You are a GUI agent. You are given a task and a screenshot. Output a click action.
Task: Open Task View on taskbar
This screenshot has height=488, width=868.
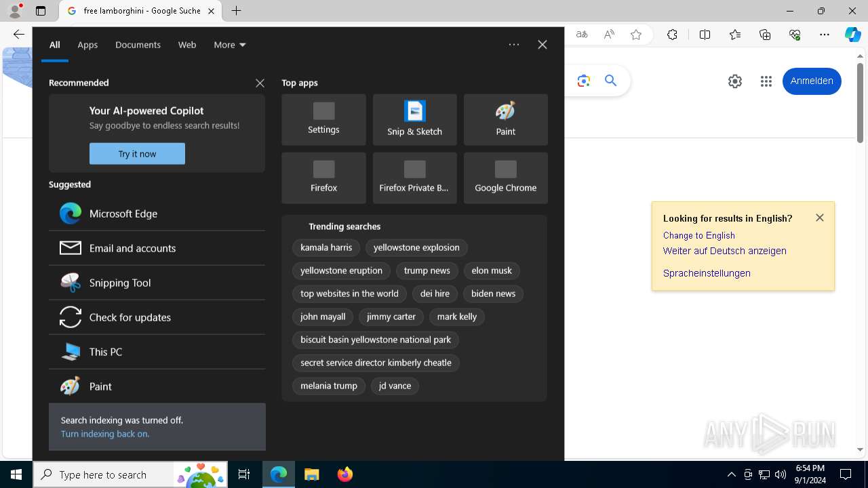click(244, 474)
